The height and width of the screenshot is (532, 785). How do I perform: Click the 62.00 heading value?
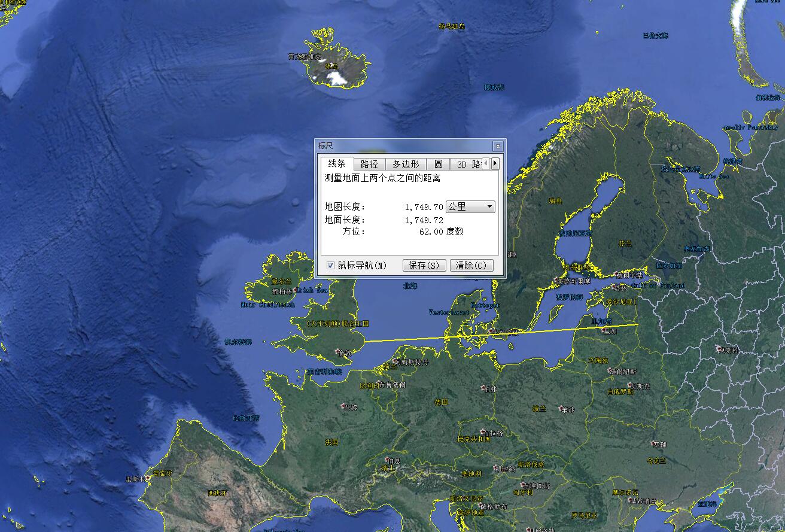pos(431,232)
